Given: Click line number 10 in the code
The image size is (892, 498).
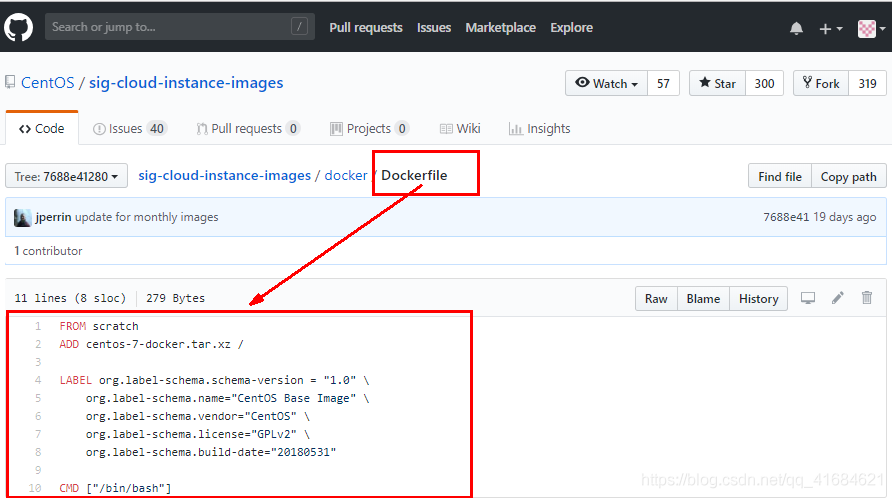Looking at the screenshot, I should [x=35, y=488].
